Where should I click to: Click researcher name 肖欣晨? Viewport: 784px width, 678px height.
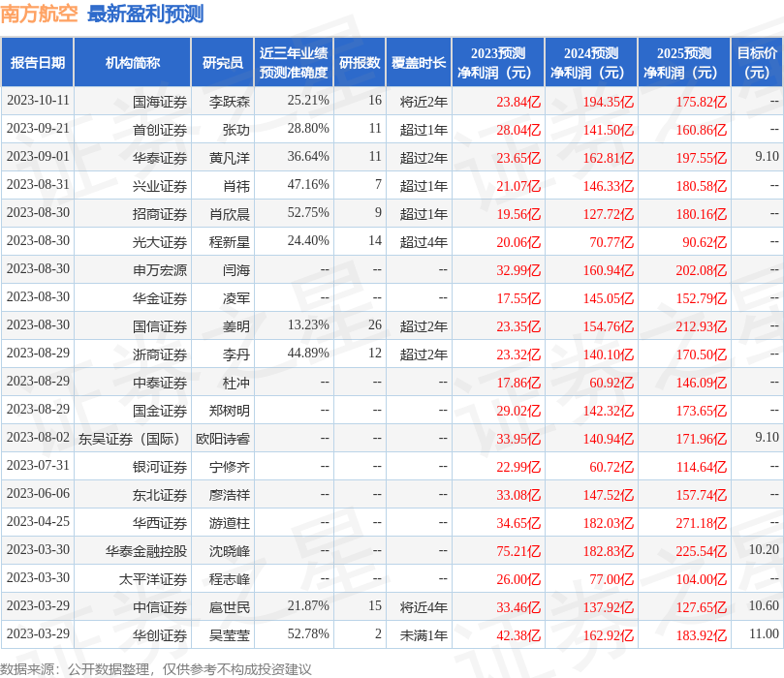[x=230, y=214]
